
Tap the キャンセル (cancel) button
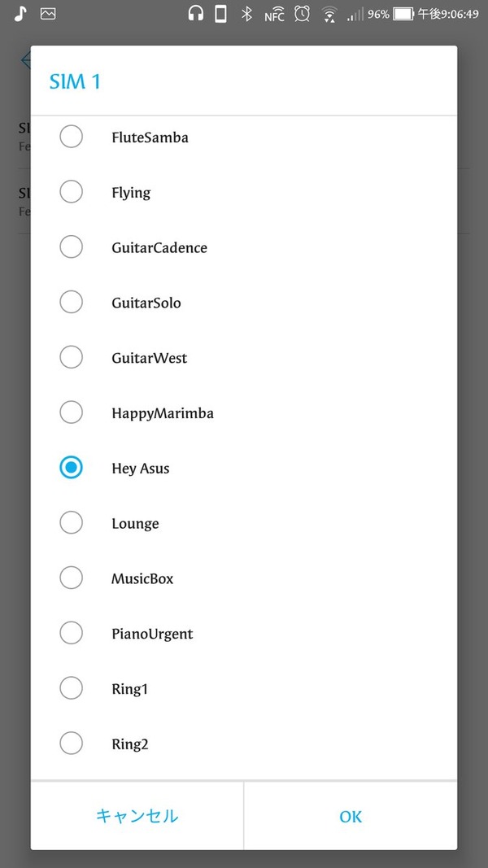coord(137,816)
